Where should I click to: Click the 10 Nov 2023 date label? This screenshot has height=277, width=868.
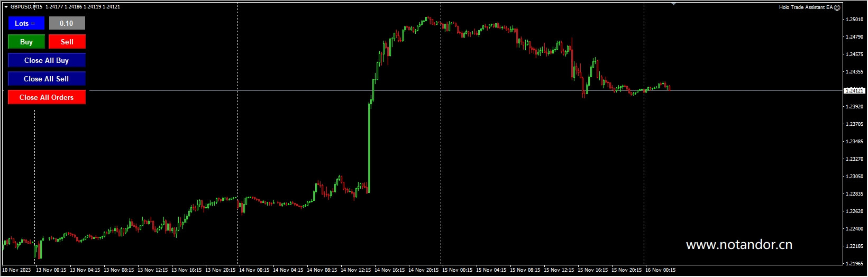tap(16, 270)
